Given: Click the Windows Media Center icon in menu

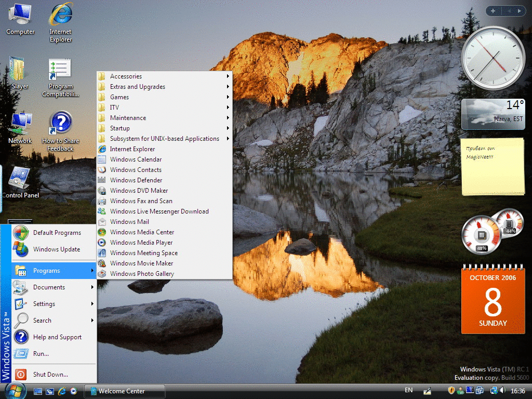Looking at the screenshot, I should [x=101, y=232].
